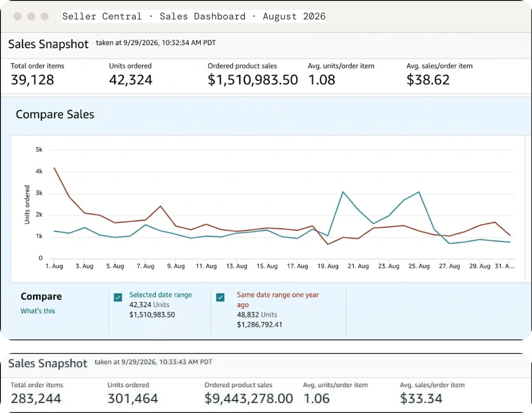The width and height of the screenshot is (532, 413).
Task: Click the 7. Aug axis label
Action: tap(145, 266)
